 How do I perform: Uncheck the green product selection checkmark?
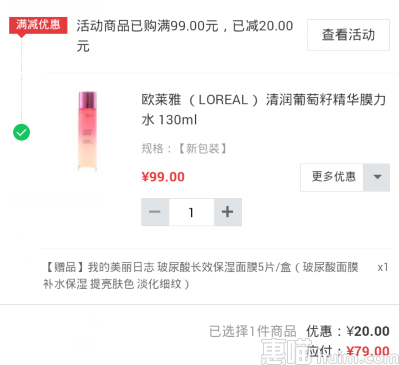(x=21, y=132)
